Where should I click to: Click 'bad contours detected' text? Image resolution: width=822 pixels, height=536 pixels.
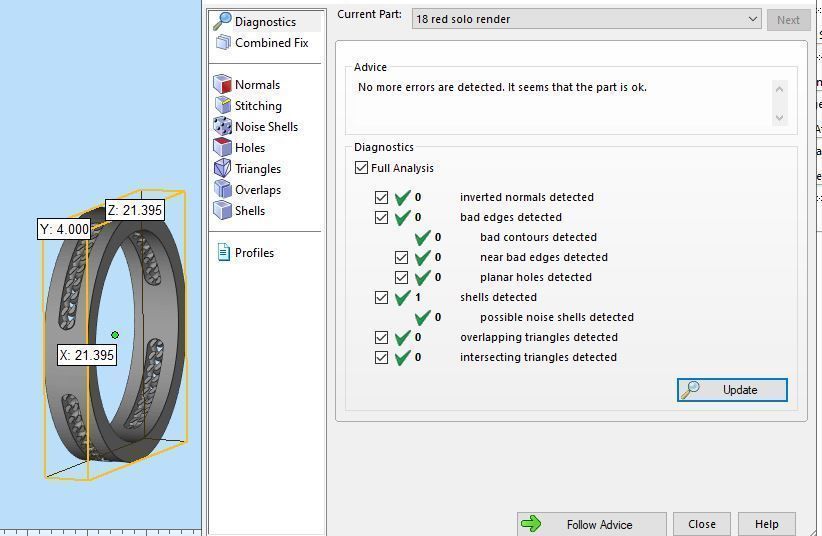538,237
